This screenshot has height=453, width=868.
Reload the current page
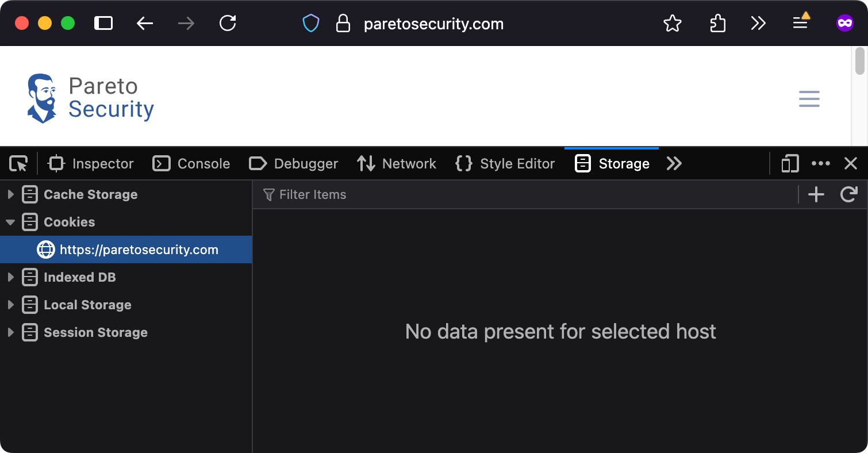click(228, 24)
